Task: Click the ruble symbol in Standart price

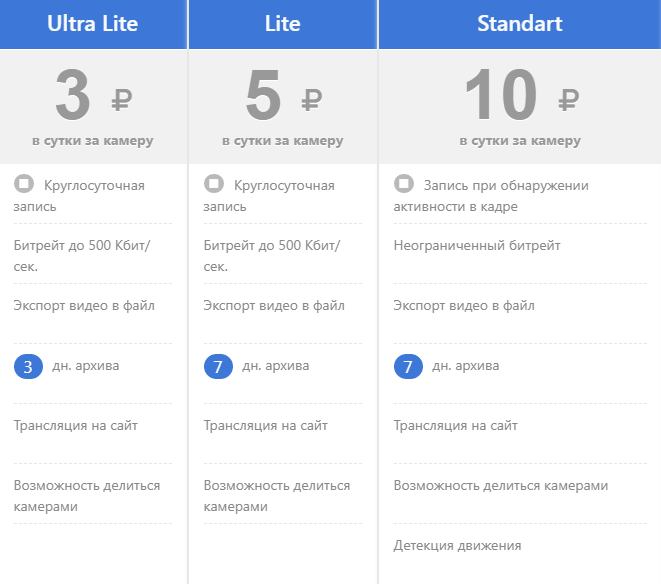Action: tap(569, 99)
